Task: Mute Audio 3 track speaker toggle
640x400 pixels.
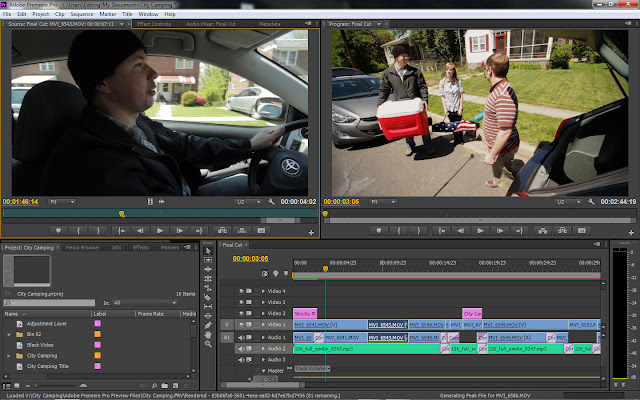Action: (x=241, y=359)
